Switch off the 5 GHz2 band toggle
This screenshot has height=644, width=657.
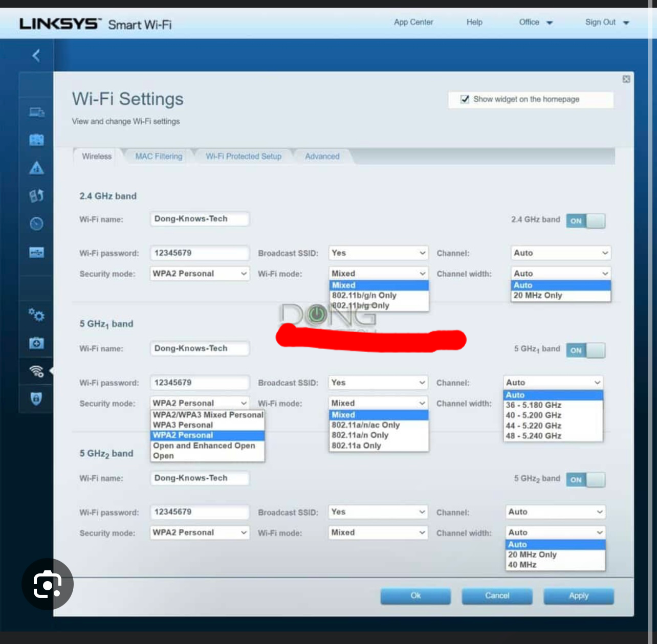[585, 480]
